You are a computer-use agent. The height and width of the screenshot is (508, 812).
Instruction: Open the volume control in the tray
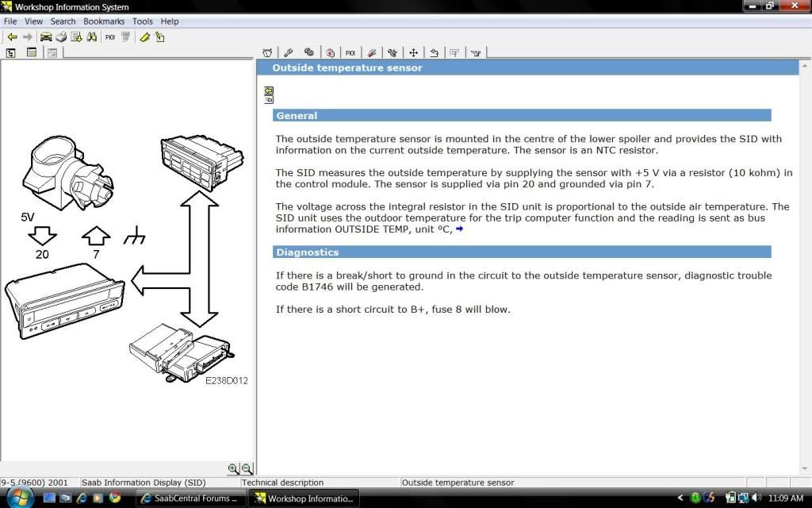[757, 498]
